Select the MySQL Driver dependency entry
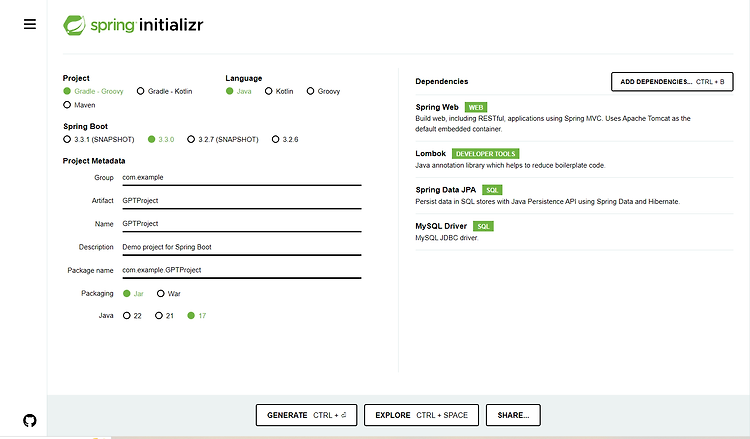This screenshot has height=439, width=750. [574, 232]
